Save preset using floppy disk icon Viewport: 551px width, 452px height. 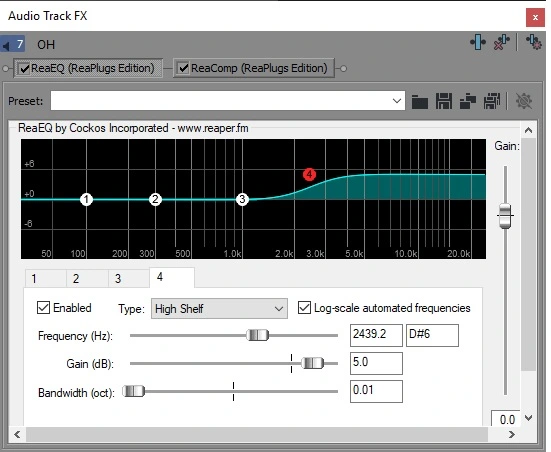(444, 101)
